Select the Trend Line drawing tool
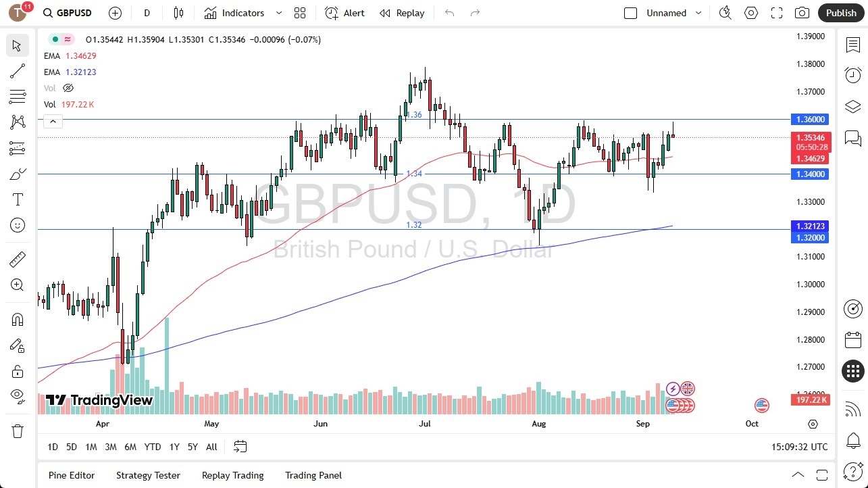 coord(18,71)
